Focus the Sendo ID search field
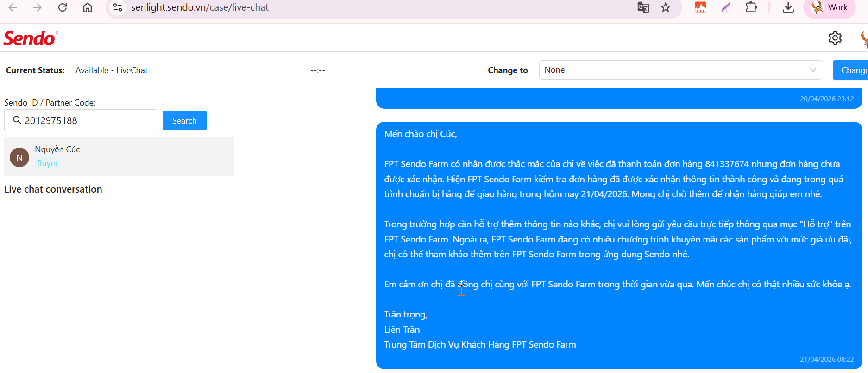Screen dimensions: 868x373 coord(81,120)
